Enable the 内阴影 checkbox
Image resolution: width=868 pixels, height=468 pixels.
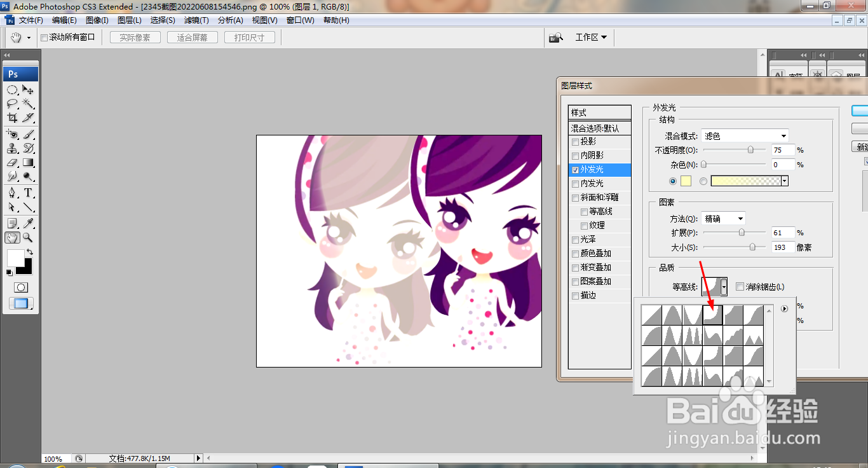click(575, 156)
